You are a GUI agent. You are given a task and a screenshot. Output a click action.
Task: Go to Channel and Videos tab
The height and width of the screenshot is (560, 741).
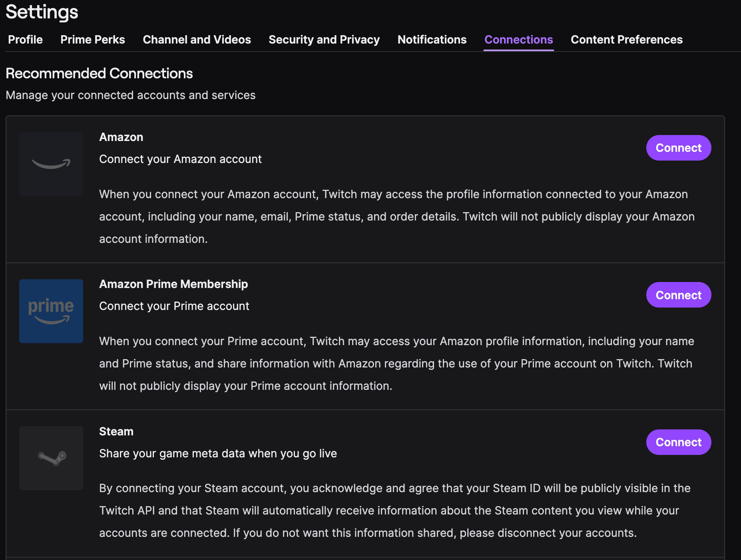point(197,40)
